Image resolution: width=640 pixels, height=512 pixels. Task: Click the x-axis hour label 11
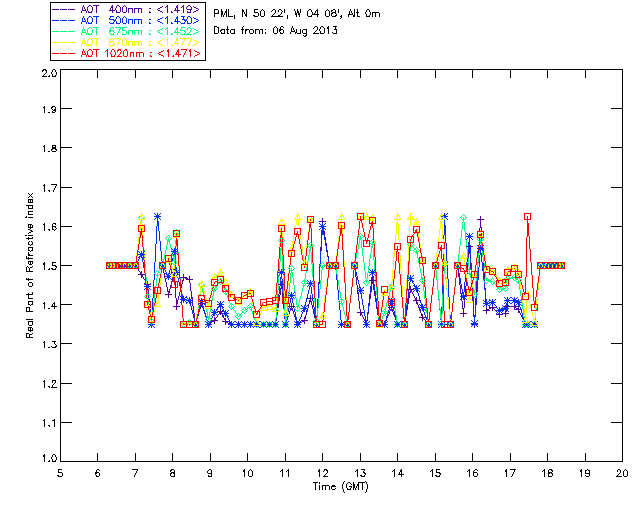(285, 473)
